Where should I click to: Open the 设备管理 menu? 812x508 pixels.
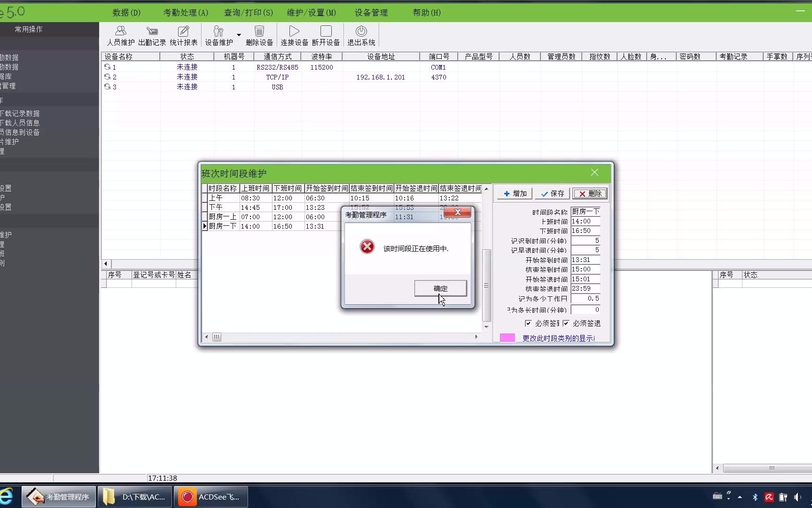371,13
